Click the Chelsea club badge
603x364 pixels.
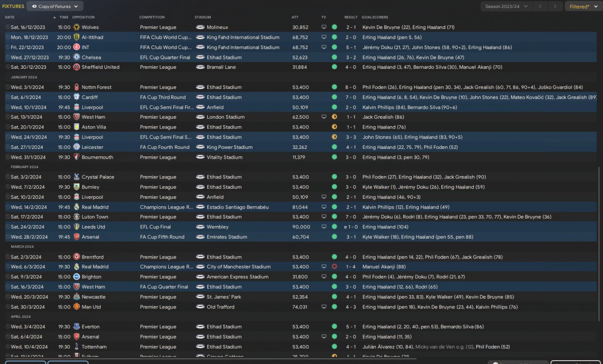(76, 57)
